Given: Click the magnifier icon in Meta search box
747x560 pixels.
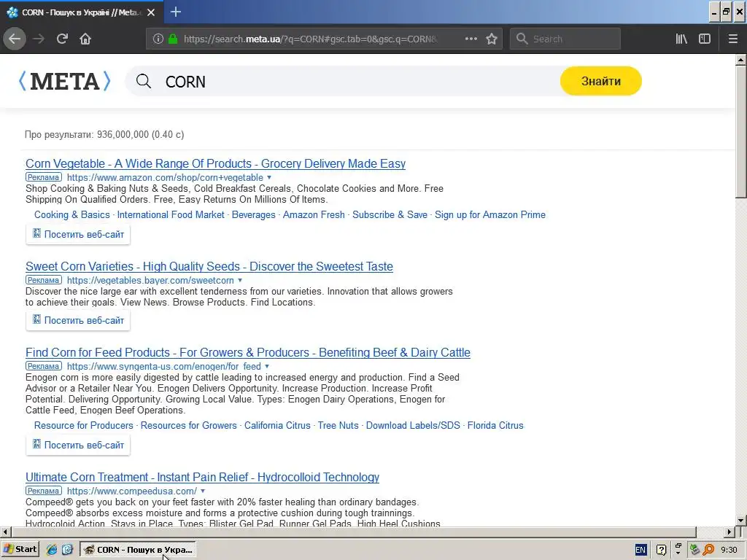Looking at the screenshot, I should tap(144, 82).
